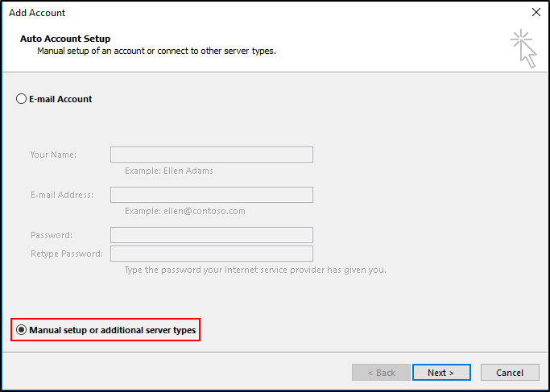The image size is (550, 392).
Task: Click the Your Name label
Action: coord(53,155)
